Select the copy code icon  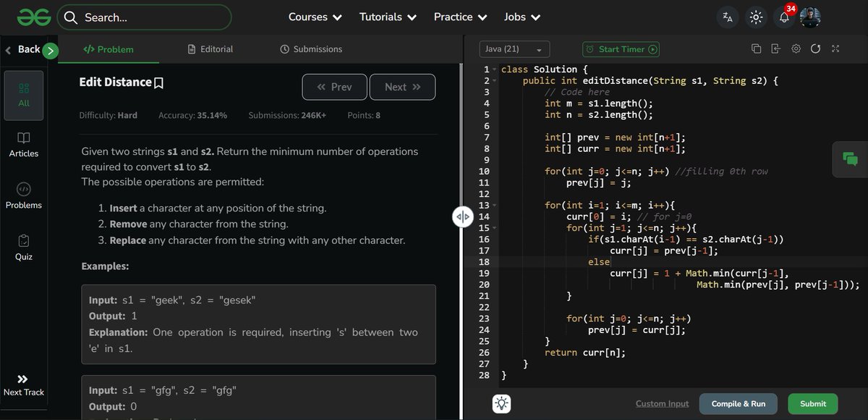pos(756,48)
